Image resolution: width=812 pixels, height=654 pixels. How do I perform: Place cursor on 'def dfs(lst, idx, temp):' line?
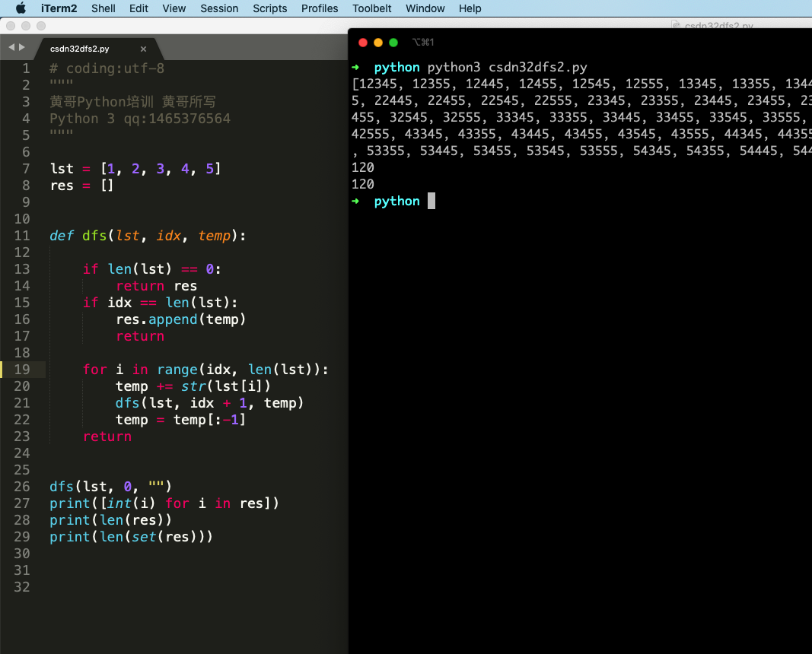pos(148,236)
